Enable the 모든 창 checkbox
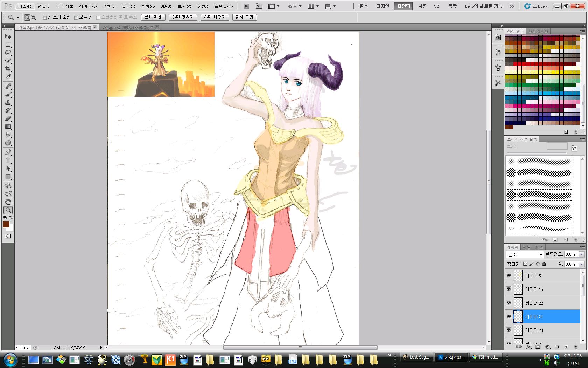The image size is (588, 368). (x=76, y=18)
